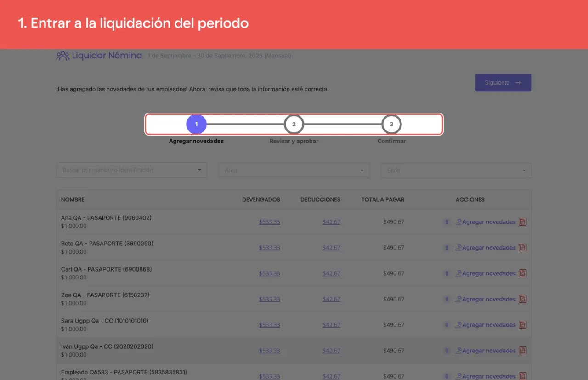
Task: Go to step 1 Agregar novedades
Action: click(x=196, y=124)
